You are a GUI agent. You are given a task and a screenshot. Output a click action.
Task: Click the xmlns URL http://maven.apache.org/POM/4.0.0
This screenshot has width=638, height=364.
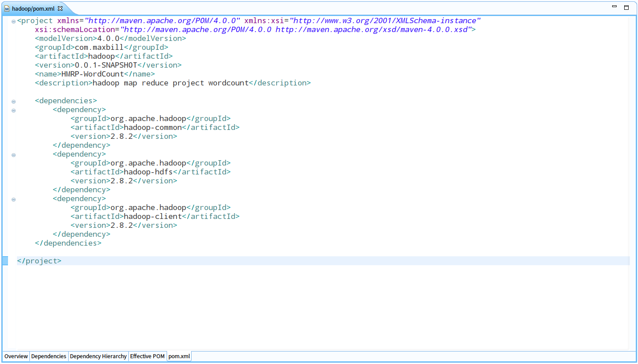pyautogui.click(x=162, y=20)
